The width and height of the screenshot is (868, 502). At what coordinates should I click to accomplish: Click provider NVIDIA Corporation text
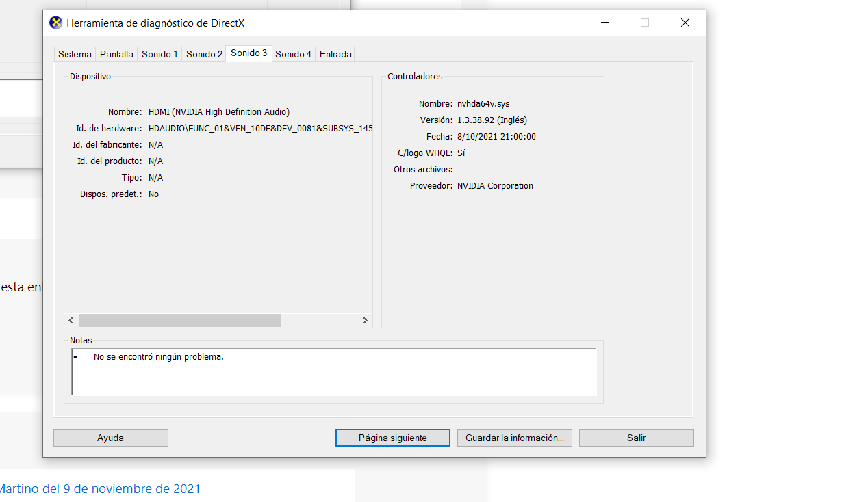click(495, 185)
